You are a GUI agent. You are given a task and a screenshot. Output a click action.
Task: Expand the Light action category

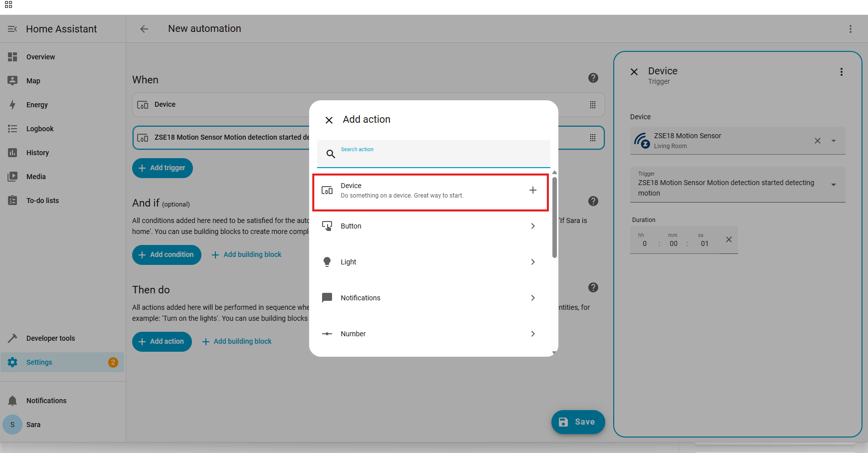point(533,262)
